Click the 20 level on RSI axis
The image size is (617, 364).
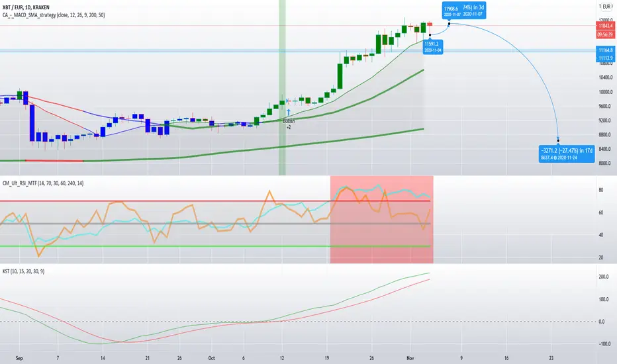[x=601, y=257]
